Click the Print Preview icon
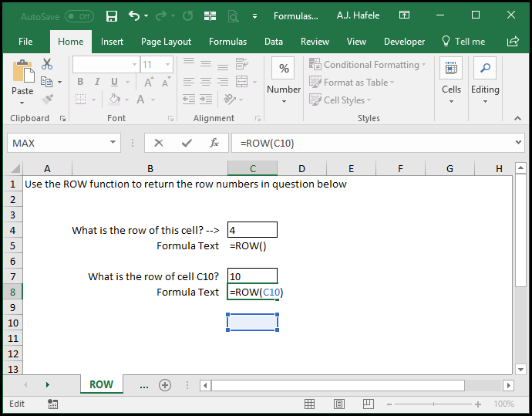 tap(233, 16)
